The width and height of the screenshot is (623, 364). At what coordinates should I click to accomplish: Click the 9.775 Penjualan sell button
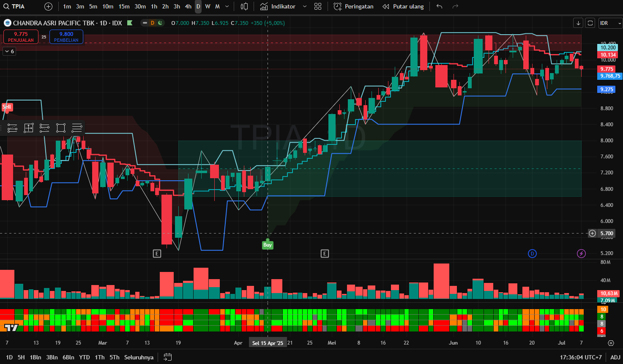(x=21, y=37)
